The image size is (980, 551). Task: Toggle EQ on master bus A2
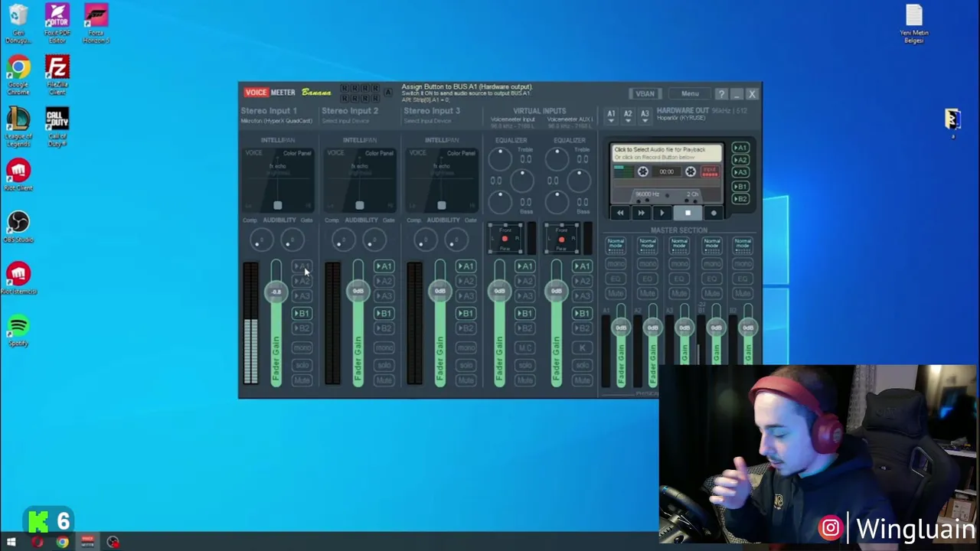(648, 279)
